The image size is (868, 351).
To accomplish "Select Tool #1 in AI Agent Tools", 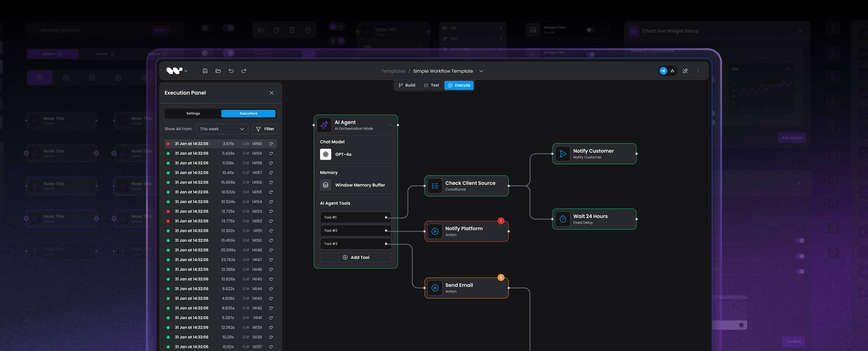I will [x=356, y=217].
